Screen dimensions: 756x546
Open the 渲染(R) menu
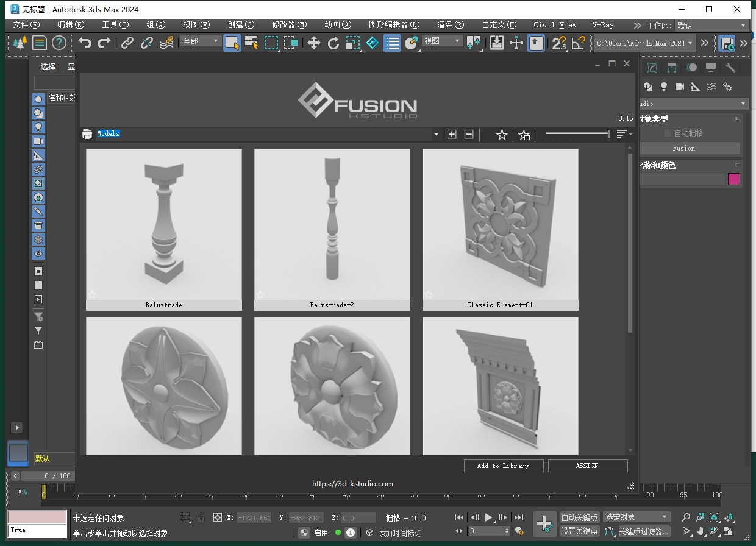tap(451, 25)
